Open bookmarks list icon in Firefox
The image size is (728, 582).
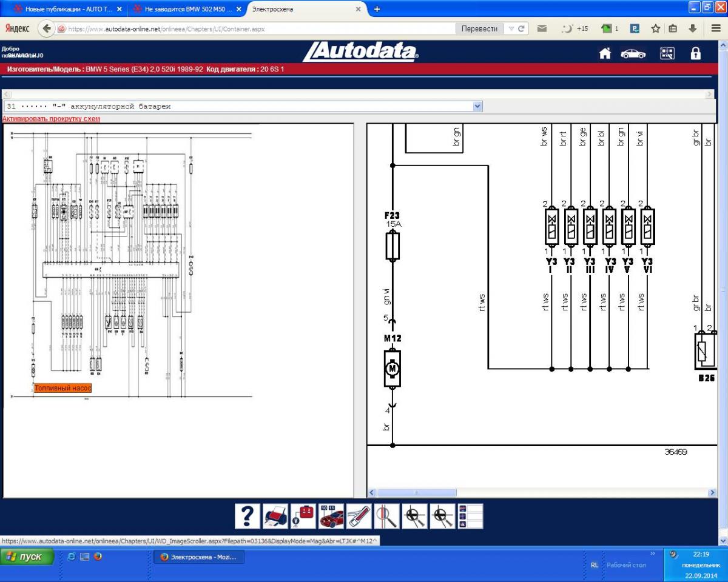[673, 28]
